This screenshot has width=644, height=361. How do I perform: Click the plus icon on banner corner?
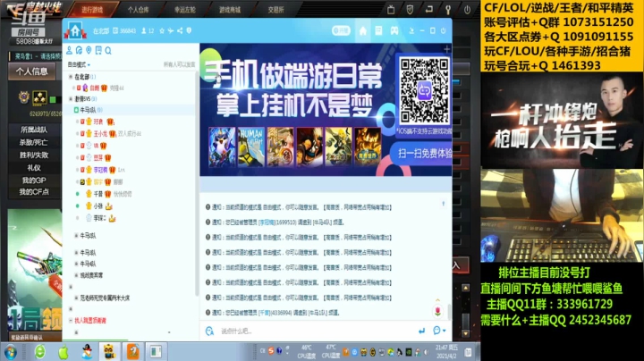tap(447, 49)
